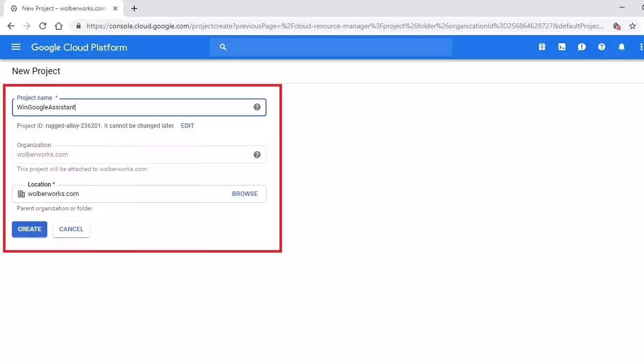Close the New Project browser tab
This screenshot has width=644, height=362.
click(115, 8)
